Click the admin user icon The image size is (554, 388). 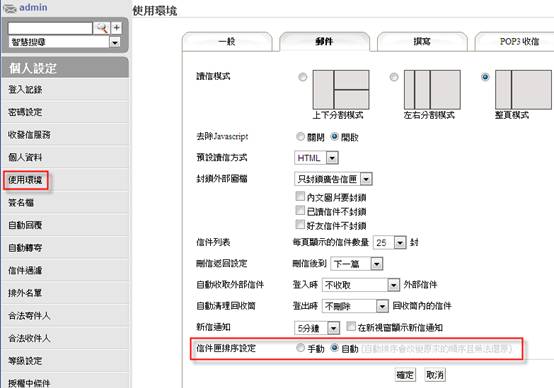[10, 8]
